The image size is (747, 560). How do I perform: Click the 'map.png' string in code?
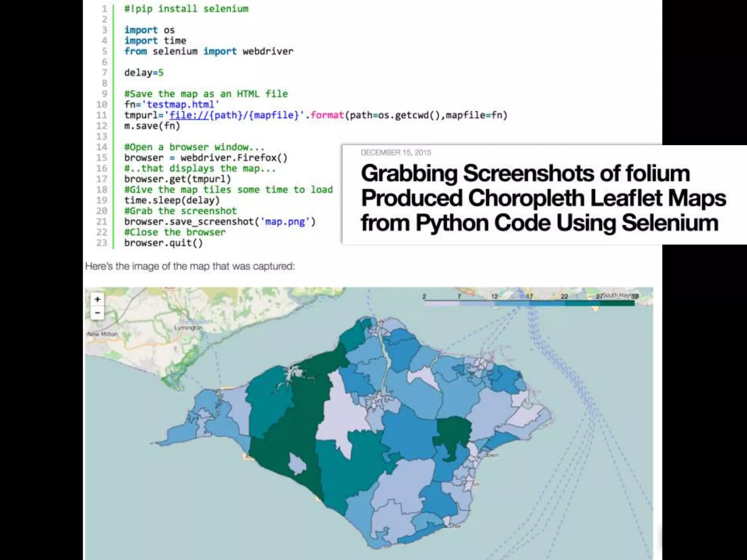(x=285, y=222)
